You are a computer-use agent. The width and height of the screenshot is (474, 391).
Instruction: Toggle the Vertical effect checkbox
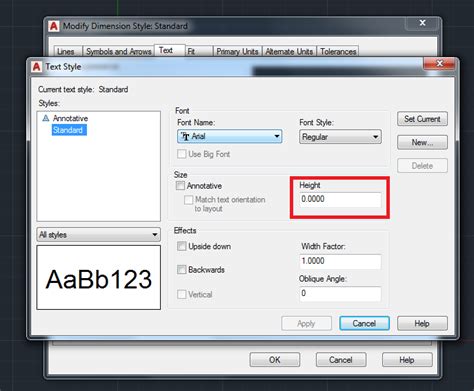point(182,294)
